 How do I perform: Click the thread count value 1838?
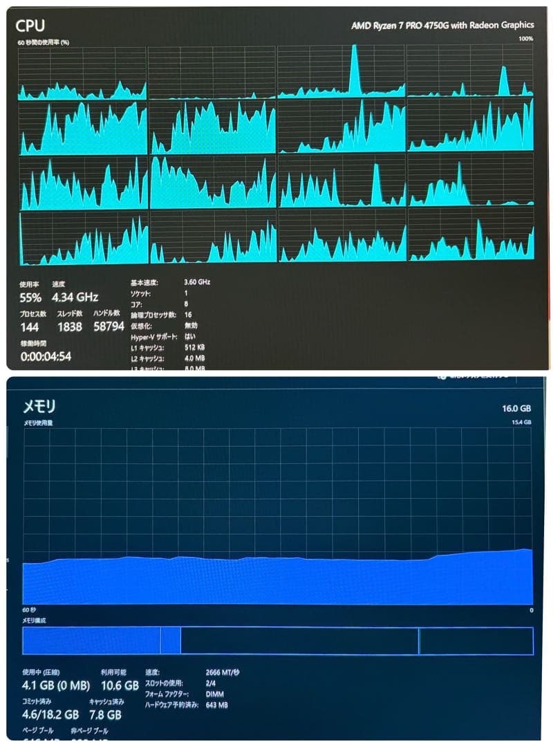(70, 326)
